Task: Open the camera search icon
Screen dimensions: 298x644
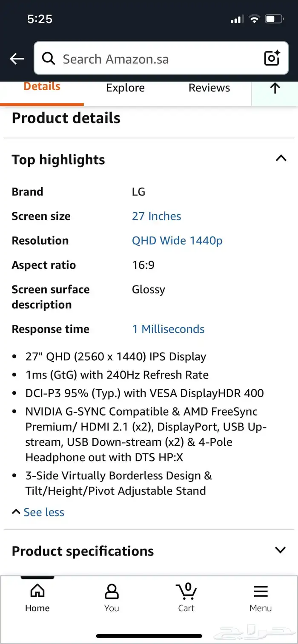Action: (x=272, y=58)
